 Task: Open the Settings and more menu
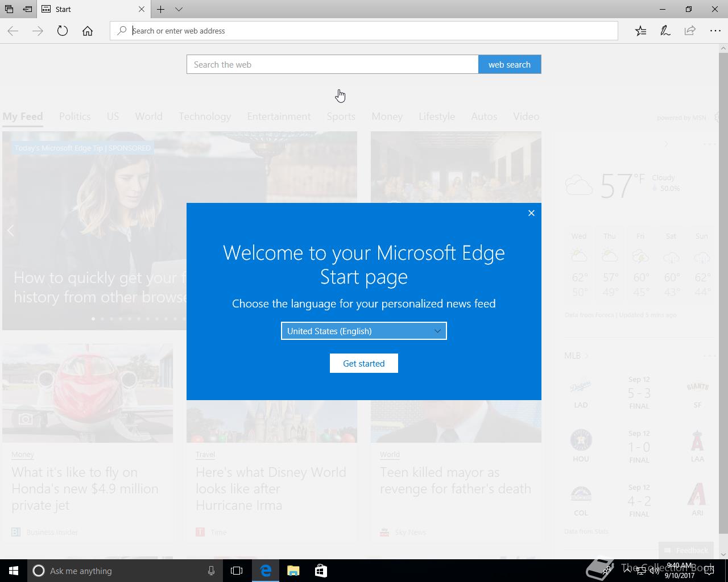[715, 31]
